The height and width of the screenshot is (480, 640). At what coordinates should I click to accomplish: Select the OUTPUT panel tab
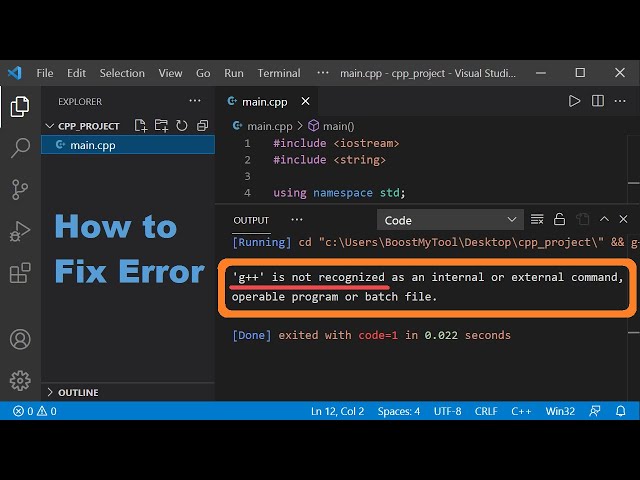(x=251, y=220)
